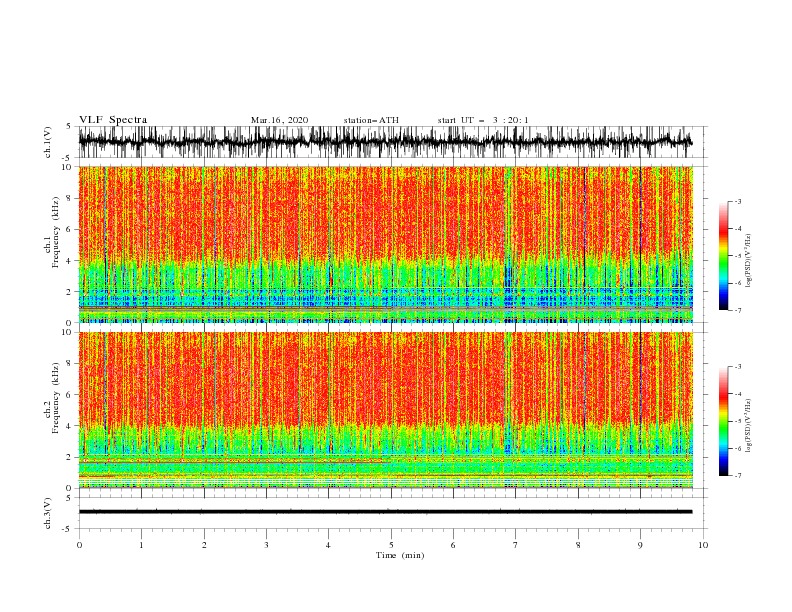792x612 pixels.
Task: Click the ch.1 spectrogram's "6" kHz tick label
Action: [71, 230]
